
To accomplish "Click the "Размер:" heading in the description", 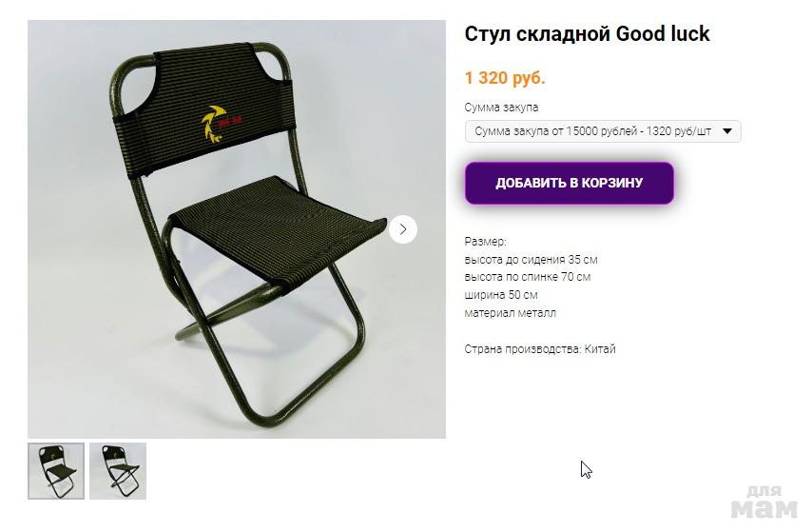I will [485, 242].
